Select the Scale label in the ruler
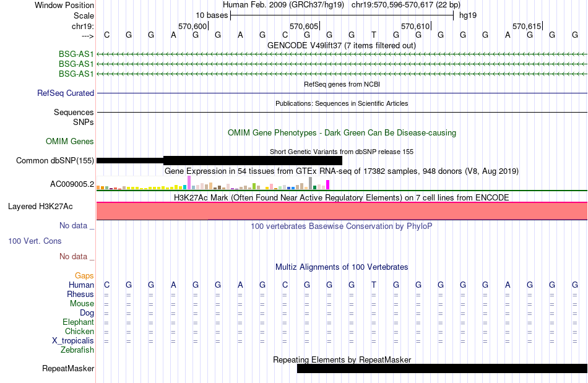 point(84,15)
